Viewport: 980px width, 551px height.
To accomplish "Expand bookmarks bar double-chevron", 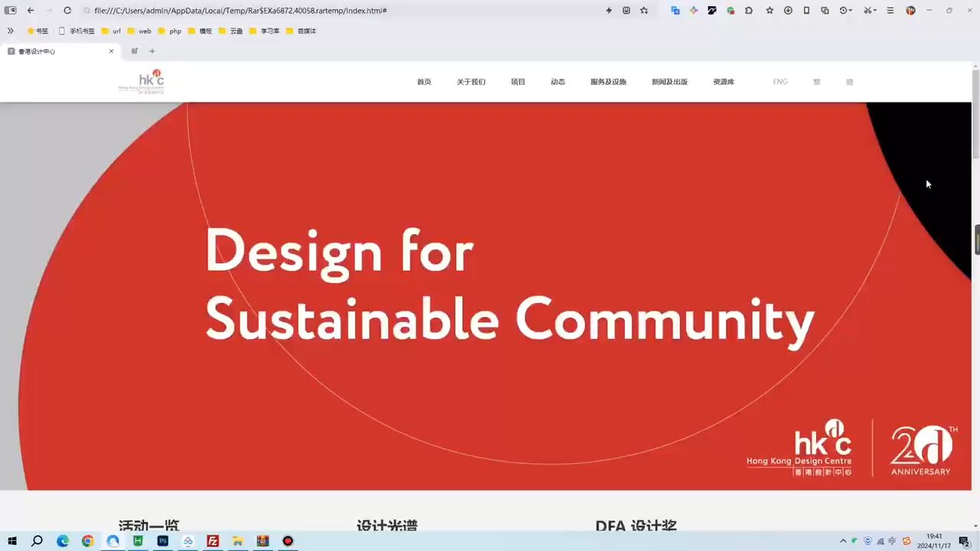I will coord(10,31).
